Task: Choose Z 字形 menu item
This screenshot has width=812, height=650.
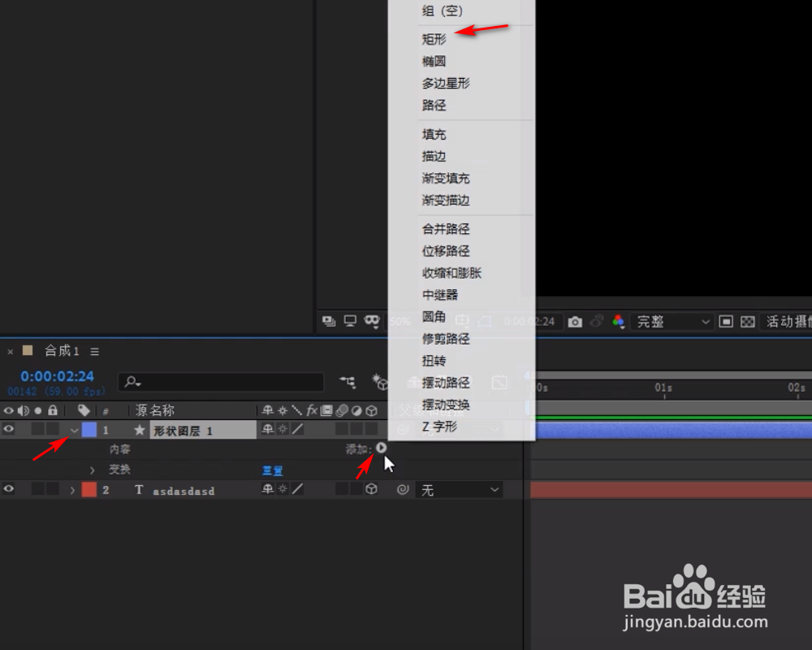Action: point(439,427)
